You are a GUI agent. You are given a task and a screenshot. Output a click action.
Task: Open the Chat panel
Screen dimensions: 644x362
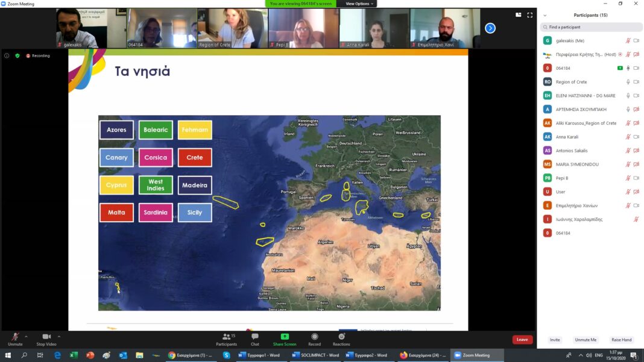254,339
